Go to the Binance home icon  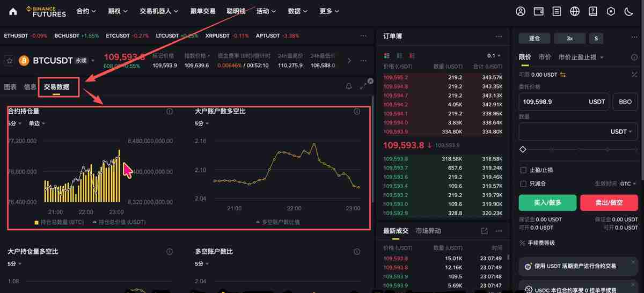click(13, 11)
